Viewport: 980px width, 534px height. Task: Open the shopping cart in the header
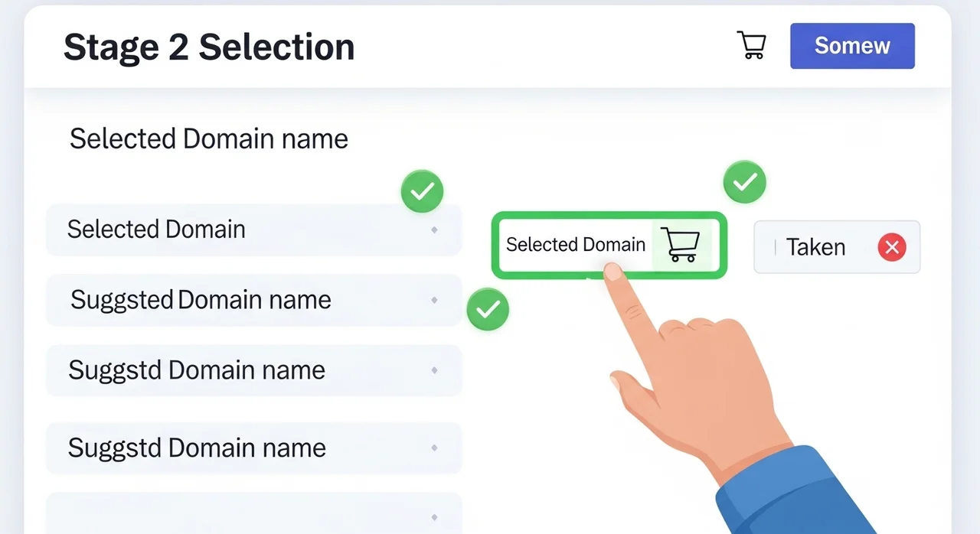pos(750,46)
